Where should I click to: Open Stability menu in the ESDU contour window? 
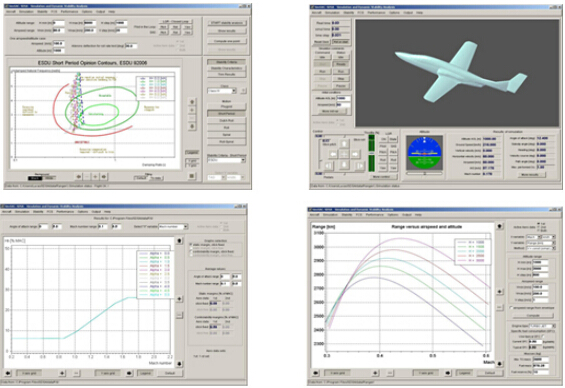click(x=42, y=12)
